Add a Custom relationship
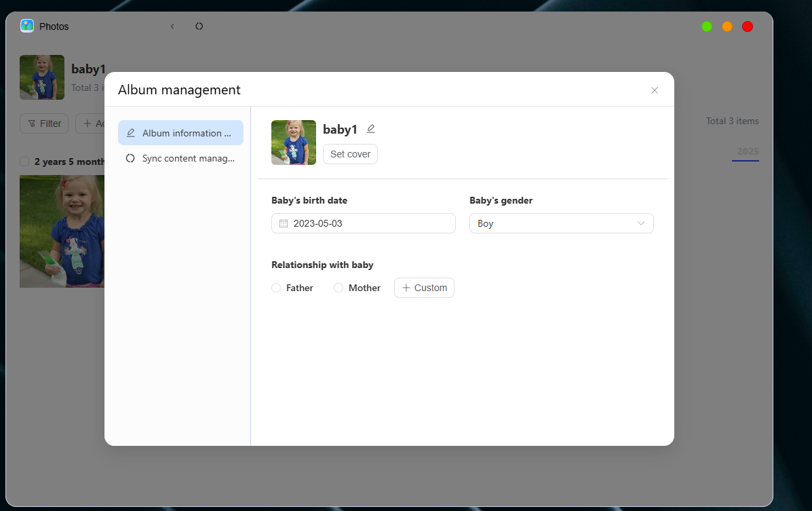The height and width of the screenshot is (511, 812). click(424, 288)
